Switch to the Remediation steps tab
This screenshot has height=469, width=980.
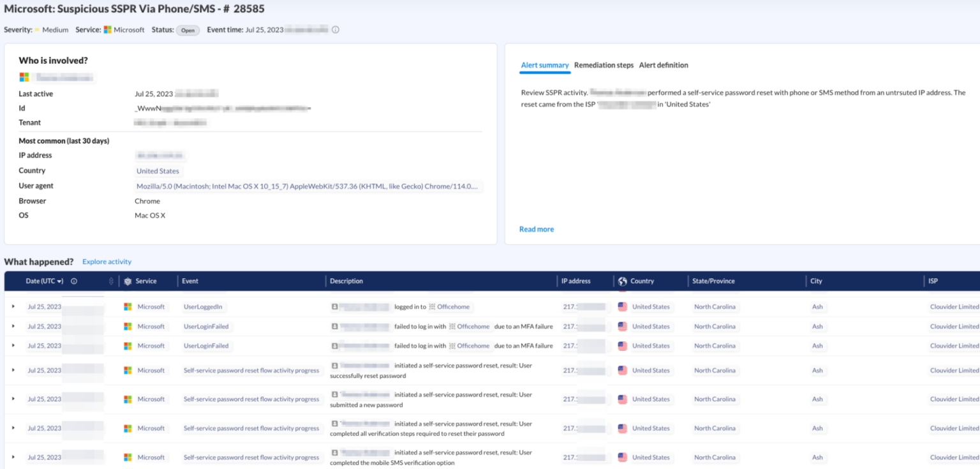(604, 65)
